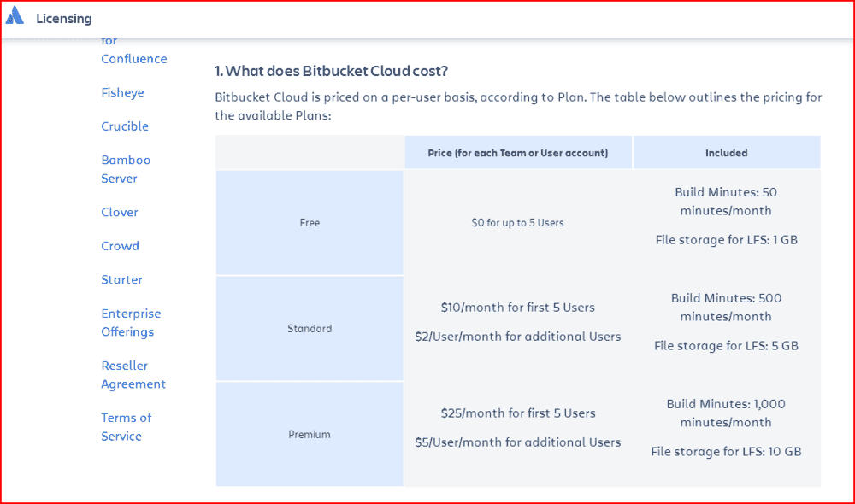The height and width of the screenshot is (504, 855).
Task: Go to the Crucible sidebar link
Action: tap(125, 126)
